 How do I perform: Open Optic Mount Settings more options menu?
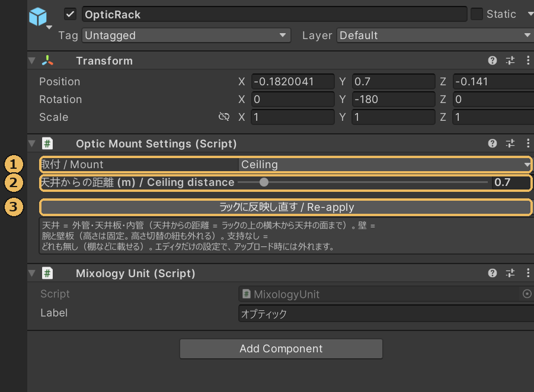pyautogui.click(x=528, y=143)
